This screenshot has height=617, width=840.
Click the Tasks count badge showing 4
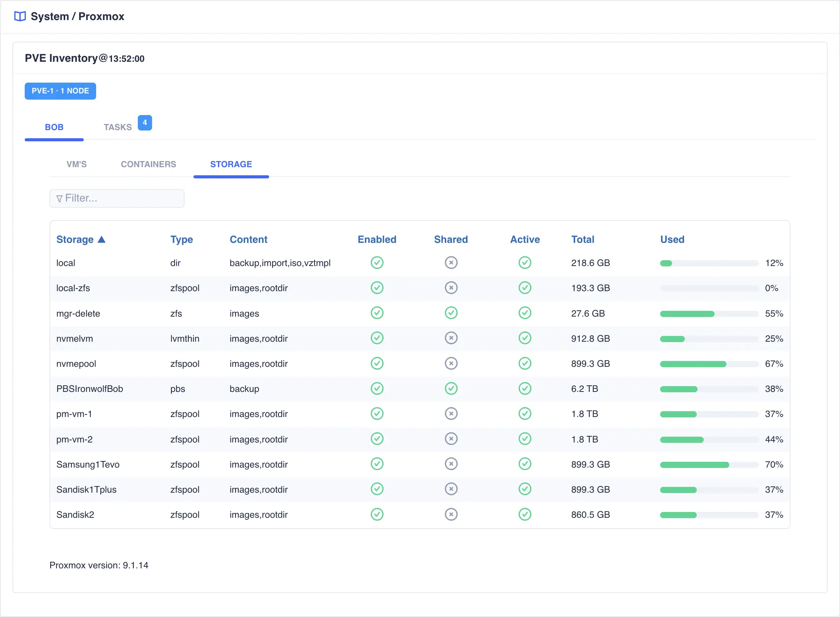tap(145, 123)
